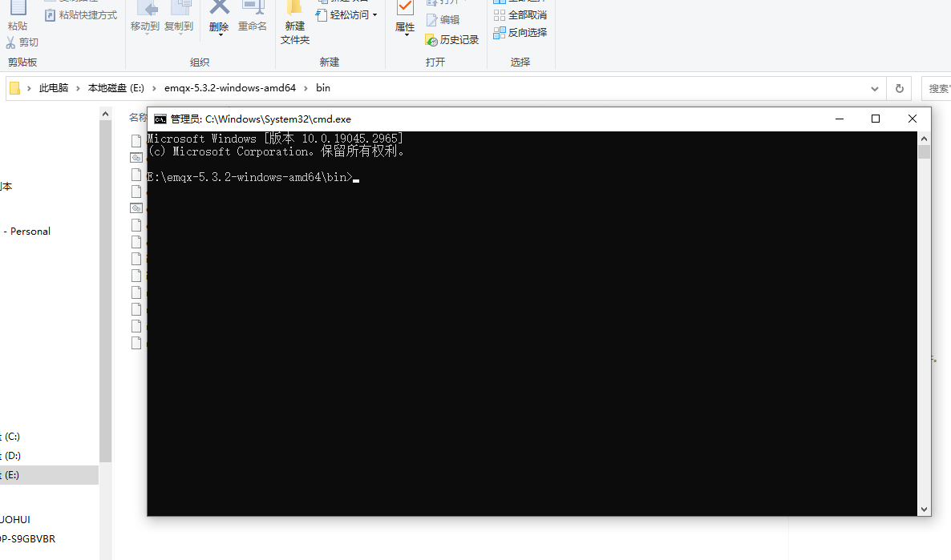
Task: Create a New folder (新建文件夹)
Action: [x=295, y=23]
